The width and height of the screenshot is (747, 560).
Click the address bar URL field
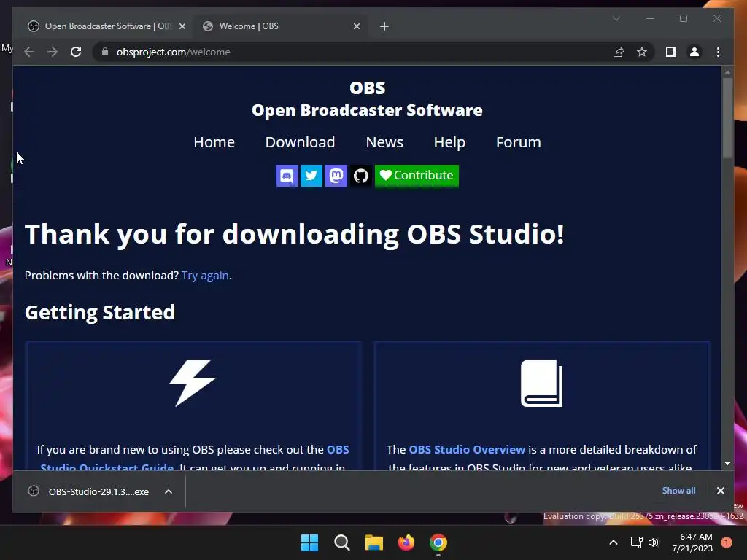[352, 52]
